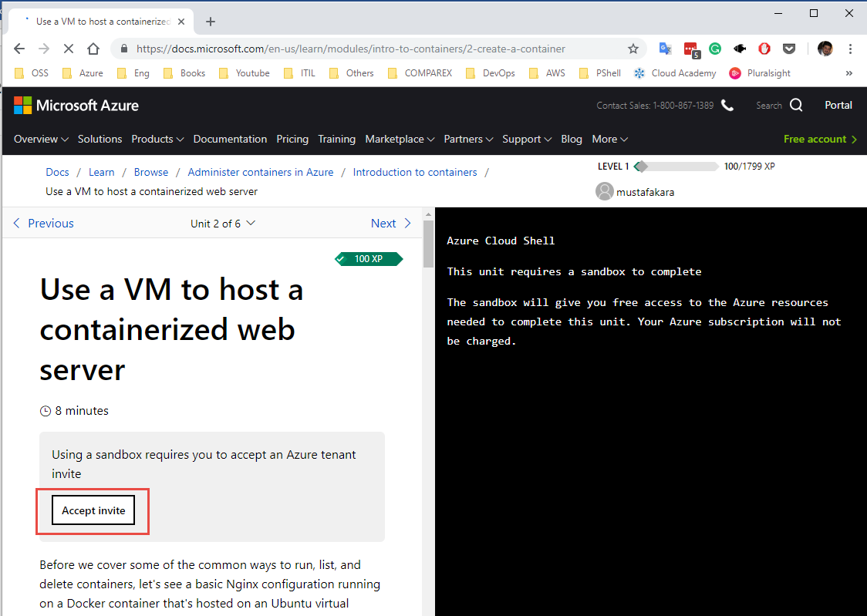This screenshot has height=616, width=867.
Task: Click the black fish extension icon
Action: pyautogui.click(x=740, y=49)
